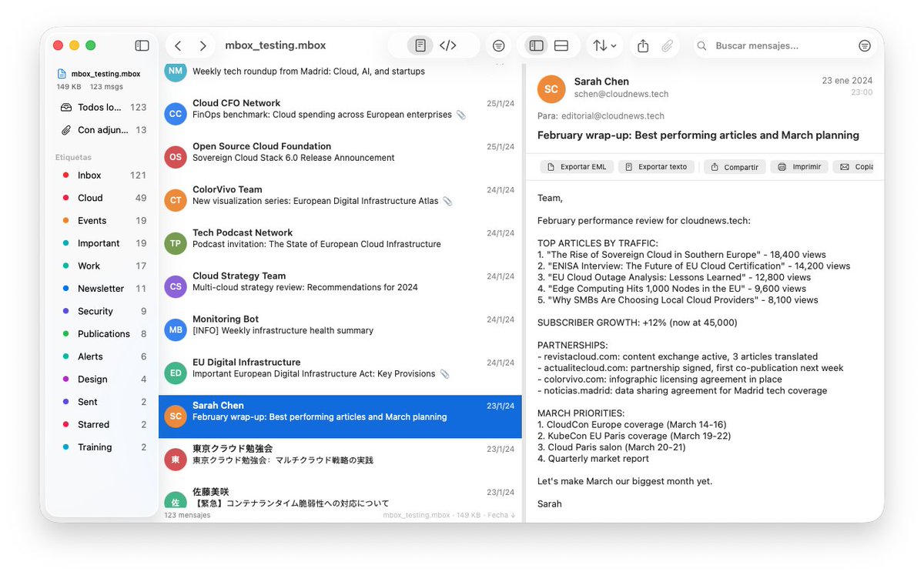
Task: Click the share toolbar icon
Action: pyautogui.click(x=643, y=45)
